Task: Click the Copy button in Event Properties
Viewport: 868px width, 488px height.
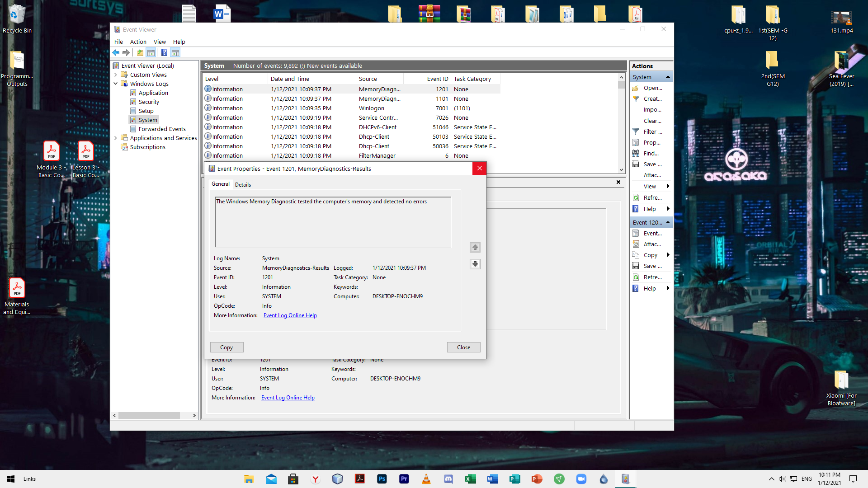Action: [225, 347]
